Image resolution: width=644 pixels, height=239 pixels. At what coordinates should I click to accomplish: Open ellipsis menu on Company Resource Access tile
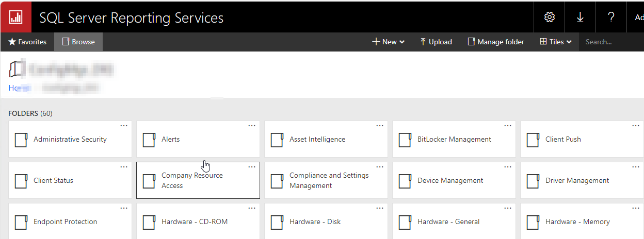pyautogui.click(x=252, y=167)
